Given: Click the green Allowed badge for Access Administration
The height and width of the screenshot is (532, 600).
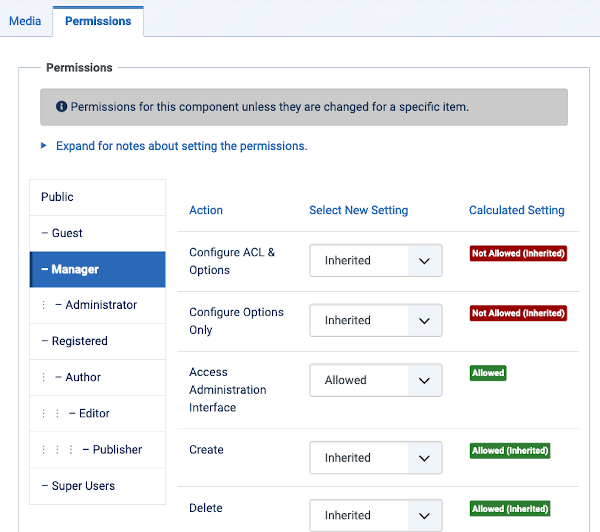Looking at the screenshot, I should (488, 373).
